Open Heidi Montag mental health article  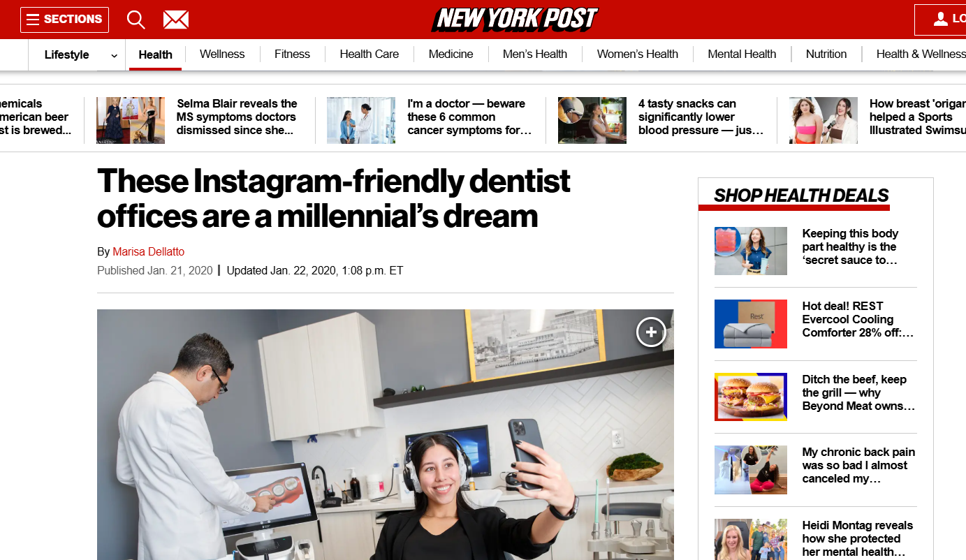click(858, 538)
